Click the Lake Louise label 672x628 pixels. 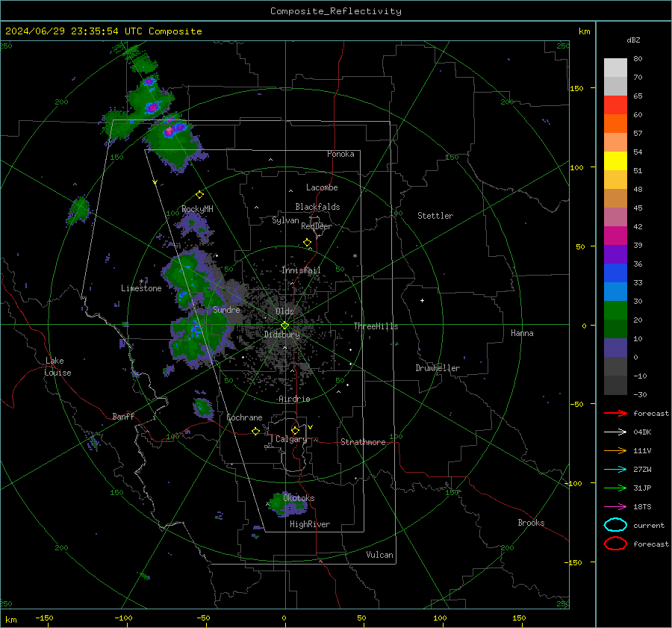click(57, 367)
